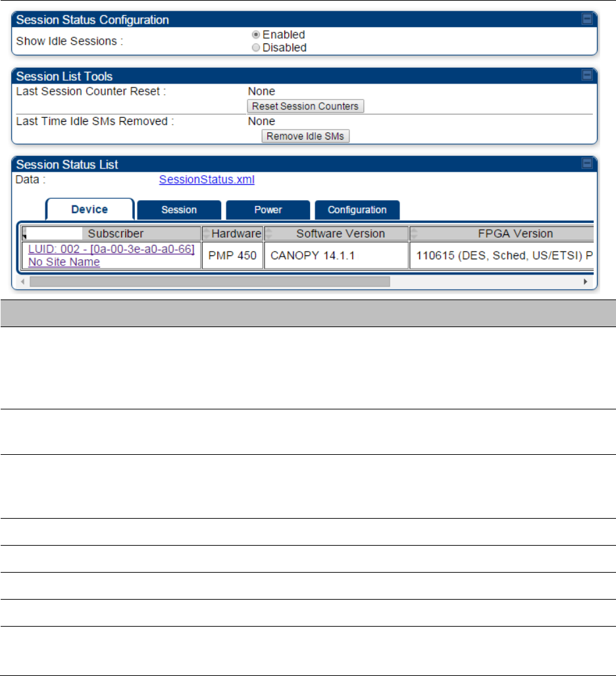Collapse the Session Status List panel
This screenshot has width=616, height=676.
[586, 163]
